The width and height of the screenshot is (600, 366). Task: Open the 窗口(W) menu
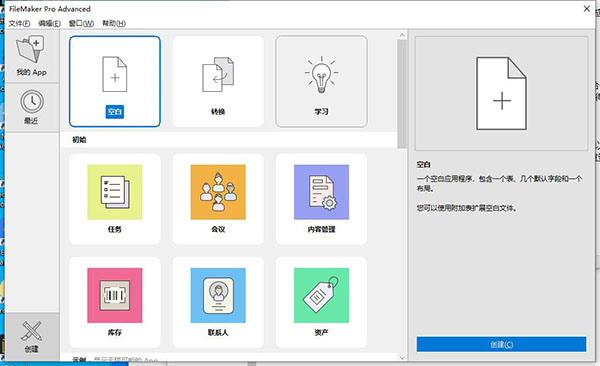(x=81, y=23)
